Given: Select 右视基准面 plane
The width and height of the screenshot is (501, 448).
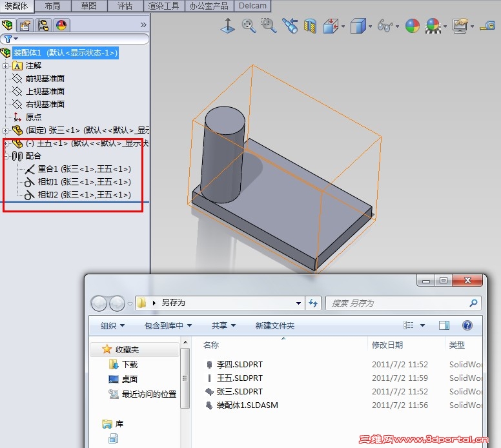Looking at the screenshot, I should (x=45, y=104).
